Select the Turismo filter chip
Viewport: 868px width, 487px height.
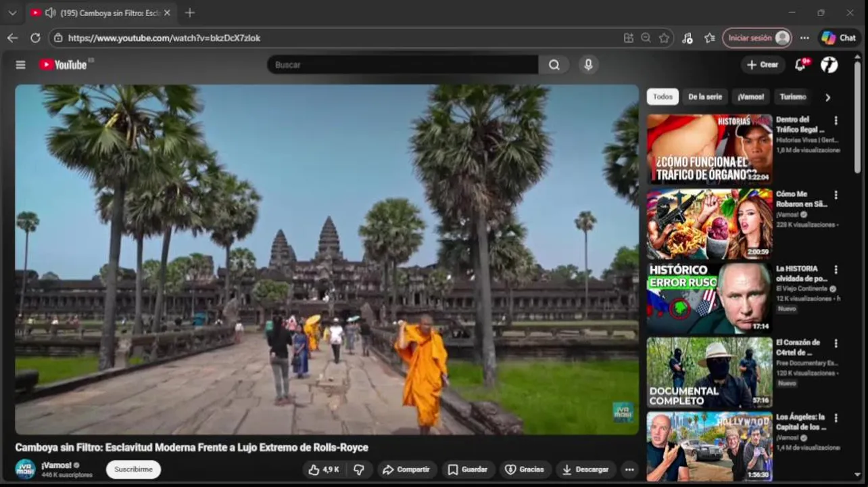(793, 97)
